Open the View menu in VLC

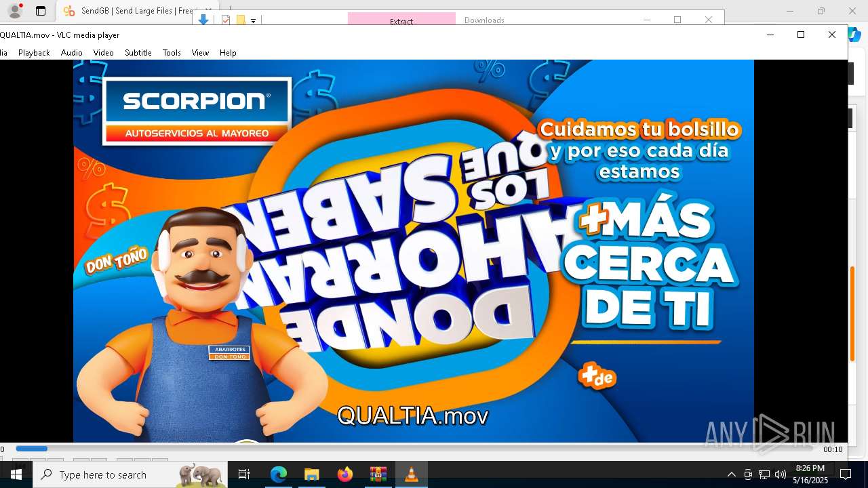click(x=200, y=53)
